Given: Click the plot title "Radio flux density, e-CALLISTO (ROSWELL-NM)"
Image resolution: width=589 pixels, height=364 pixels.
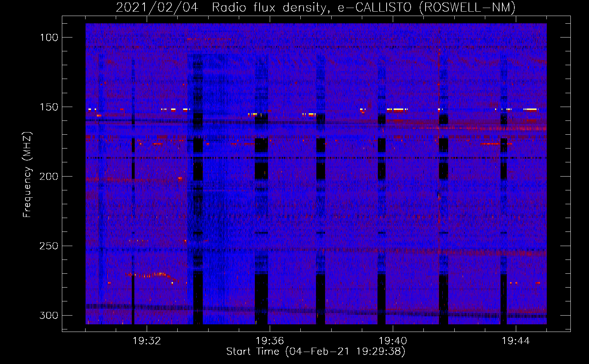Looking at the screenshot, I should tap(364, 7).
